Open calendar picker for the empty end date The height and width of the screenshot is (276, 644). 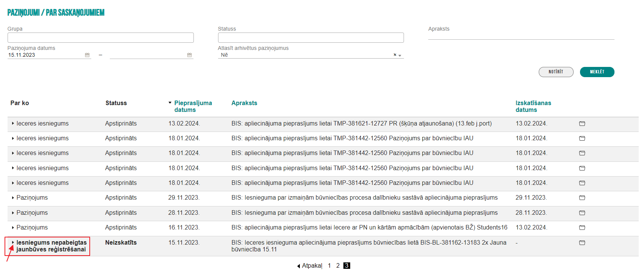click(x=189, y=55)
